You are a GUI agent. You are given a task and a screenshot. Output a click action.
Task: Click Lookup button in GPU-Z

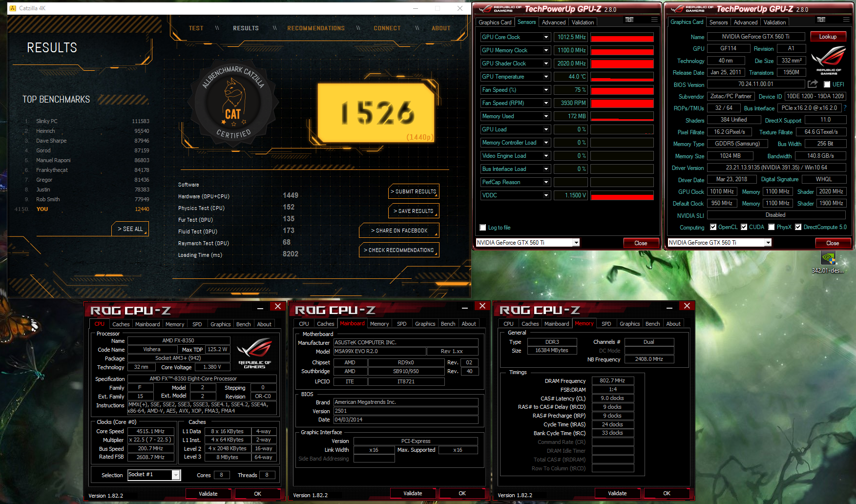828,37
